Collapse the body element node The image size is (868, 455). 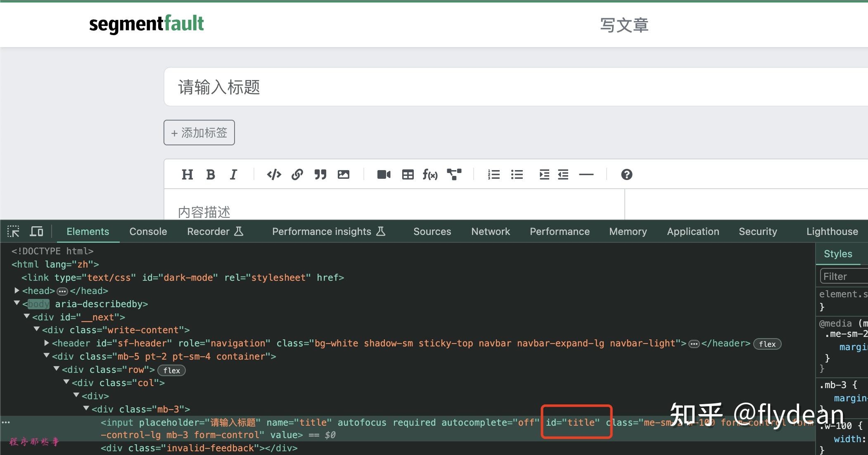(x=17, y=303)
